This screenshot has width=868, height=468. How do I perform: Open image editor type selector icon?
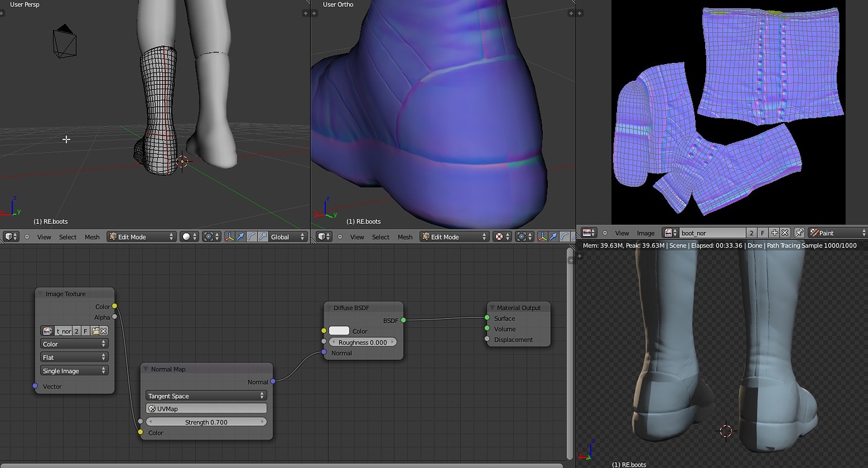coord(589,233)
